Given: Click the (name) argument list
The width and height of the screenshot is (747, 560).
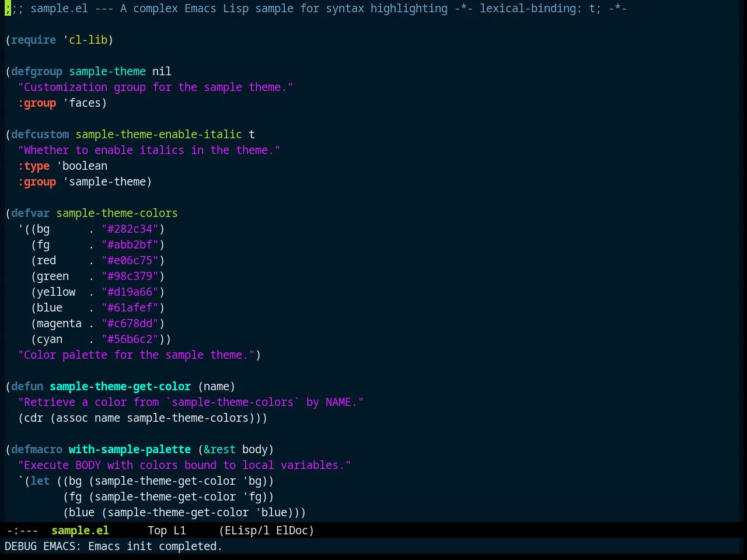Looking at the screenshot, I should (x=217, y=386).
